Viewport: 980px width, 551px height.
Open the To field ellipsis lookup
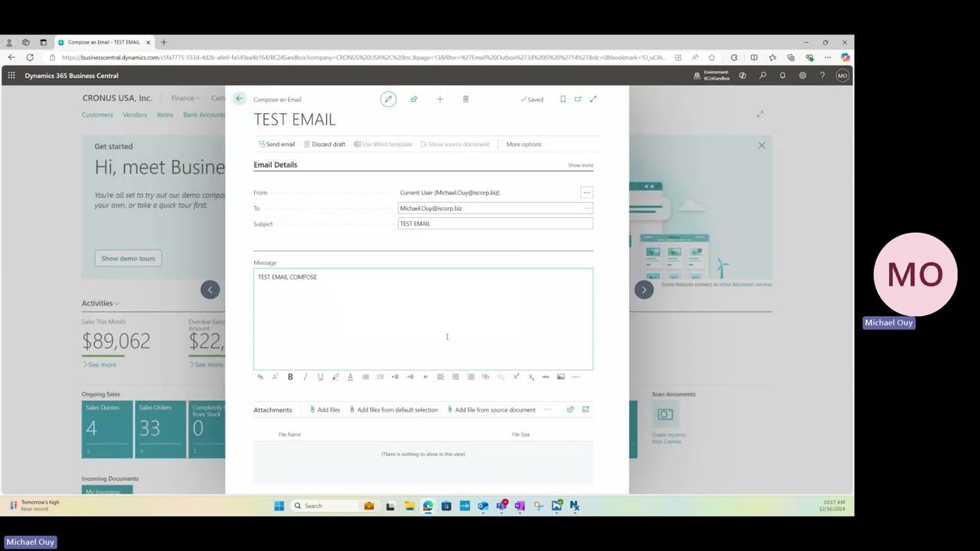(x=587, y=208)
